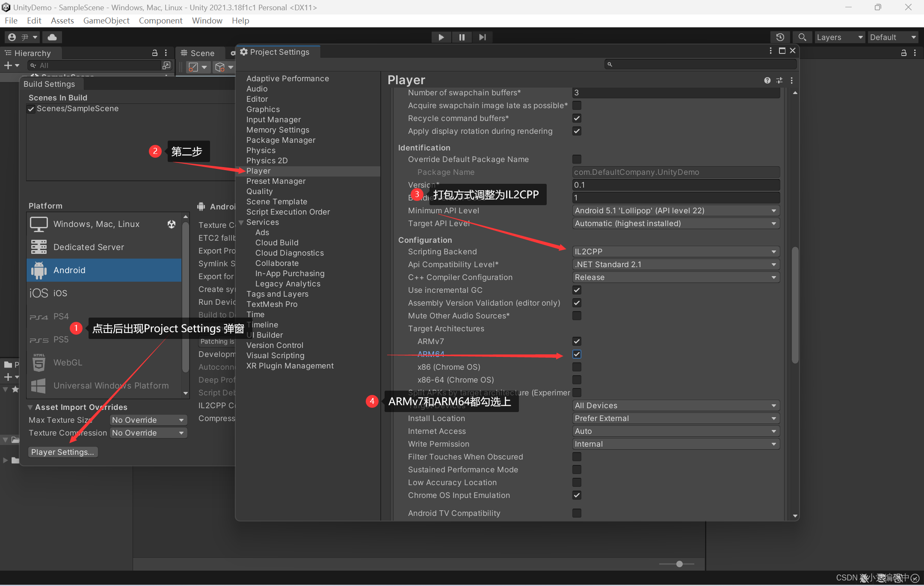Click the Player Settings... button

(63, 452)
